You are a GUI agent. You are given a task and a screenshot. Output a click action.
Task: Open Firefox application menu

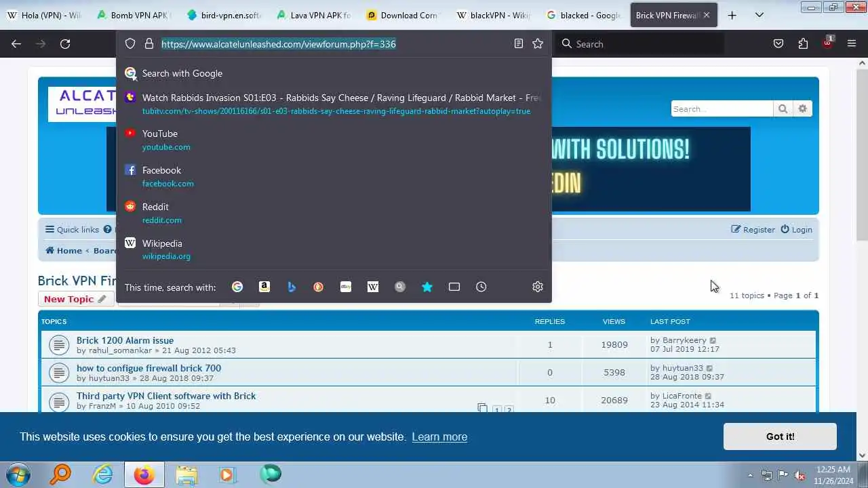click(852, 44)
